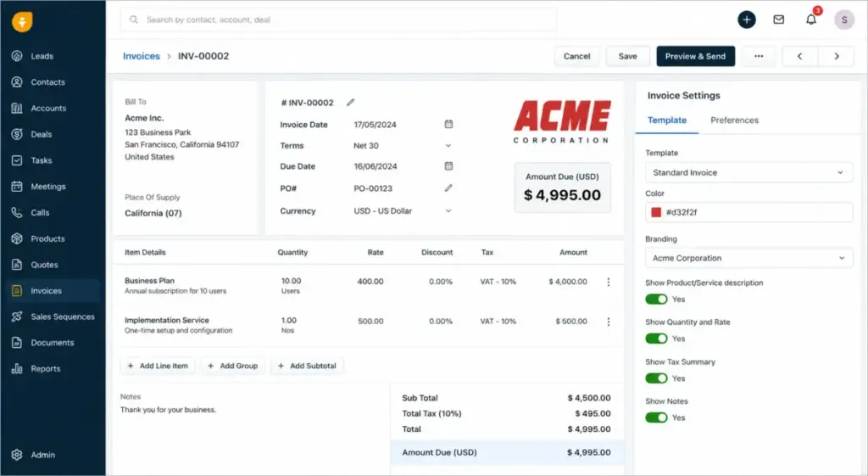Click the Invoice Date value 17/05/2024

[x=375, y=125]
